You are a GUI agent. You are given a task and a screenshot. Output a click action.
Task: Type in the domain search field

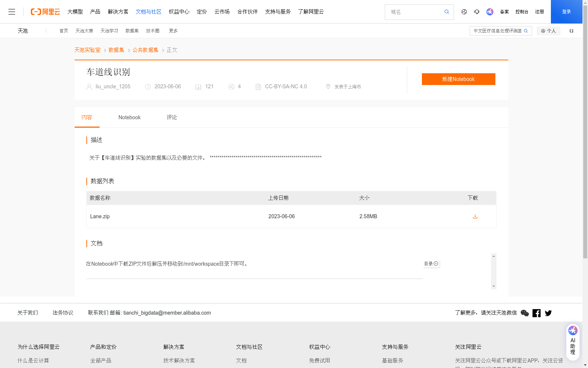(x=412, y=12)
